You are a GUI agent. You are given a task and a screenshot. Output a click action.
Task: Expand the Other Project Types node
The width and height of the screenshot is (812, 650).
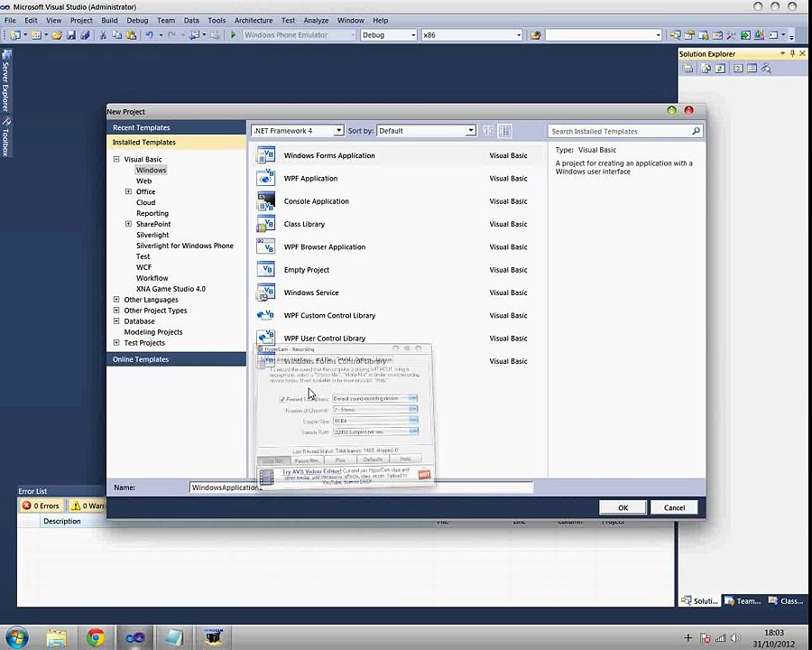116,310
